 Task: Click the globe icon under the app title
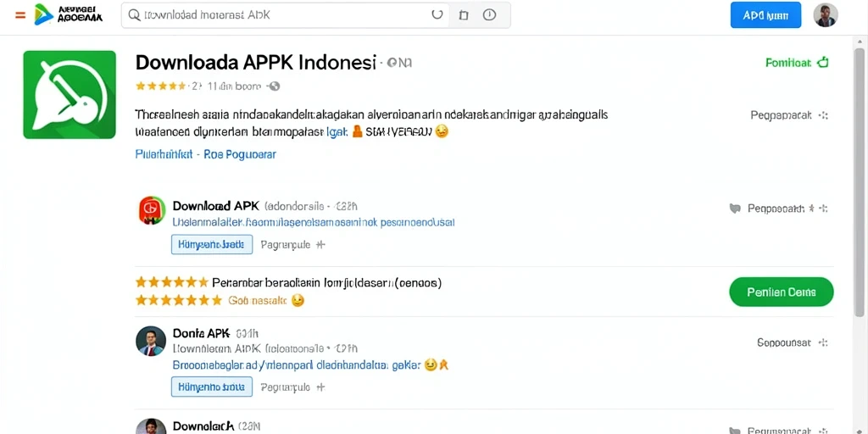274,86
